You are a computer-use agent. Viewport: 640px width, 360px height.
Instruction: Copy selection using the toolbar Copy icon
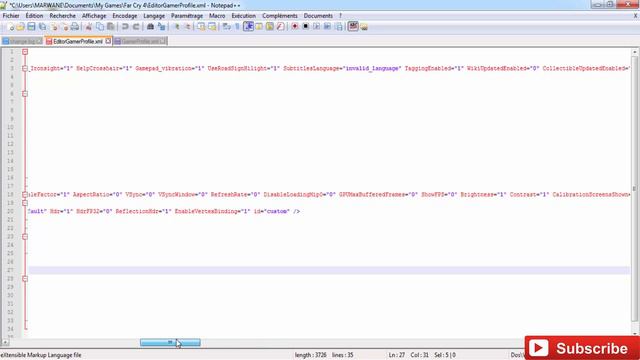(x=100, y=27)
